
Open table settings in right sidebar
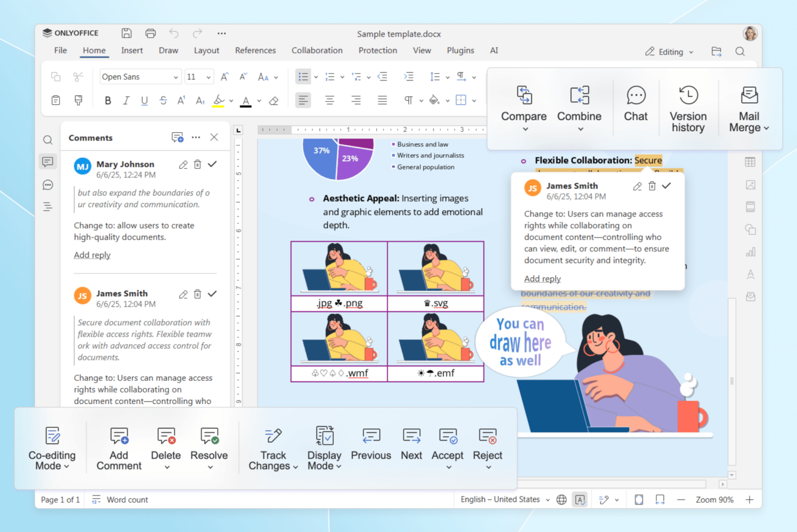pos(750,162)
